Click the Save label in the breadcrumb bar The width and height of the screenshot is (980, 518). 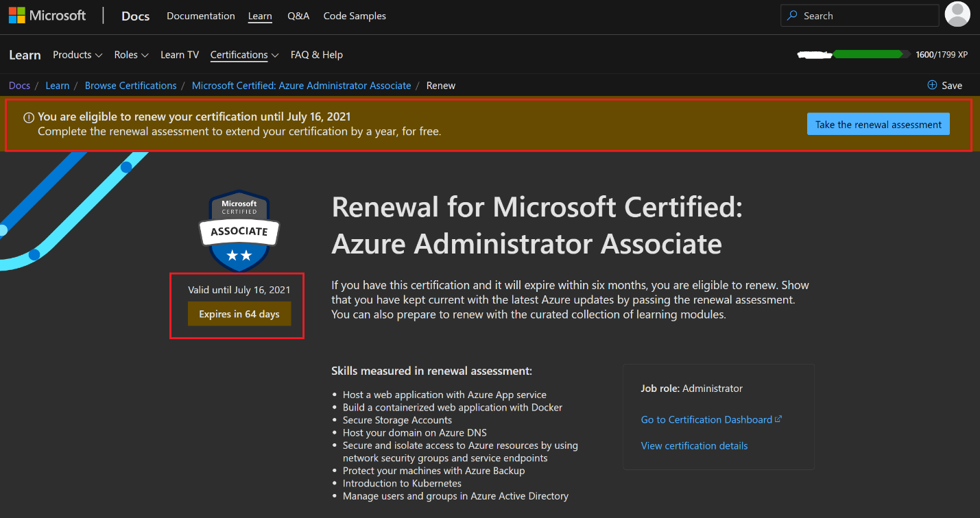[952, 86]
